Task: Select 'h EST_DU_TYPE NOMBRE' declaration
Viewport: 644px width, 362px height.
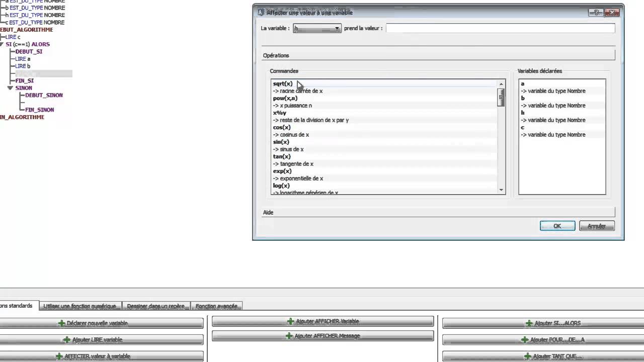Action: [x=35, y=15]
